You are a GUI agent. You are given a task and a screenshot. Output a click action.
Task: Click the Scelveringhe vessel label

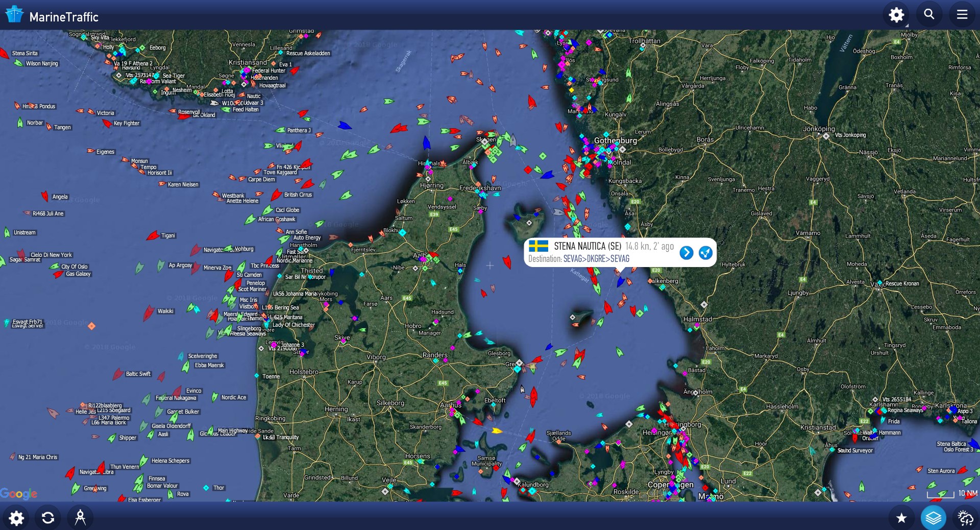(203, 356)
